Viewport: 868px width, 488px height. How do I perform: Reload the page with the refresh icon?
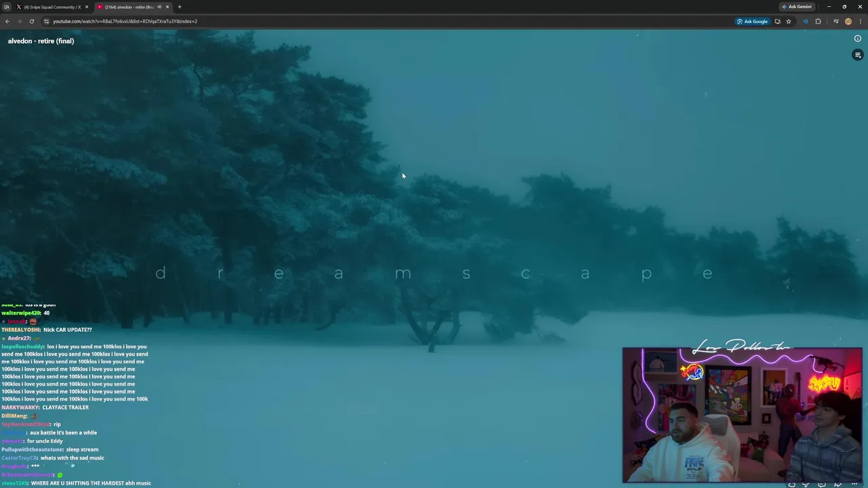[x=31, y=21]
